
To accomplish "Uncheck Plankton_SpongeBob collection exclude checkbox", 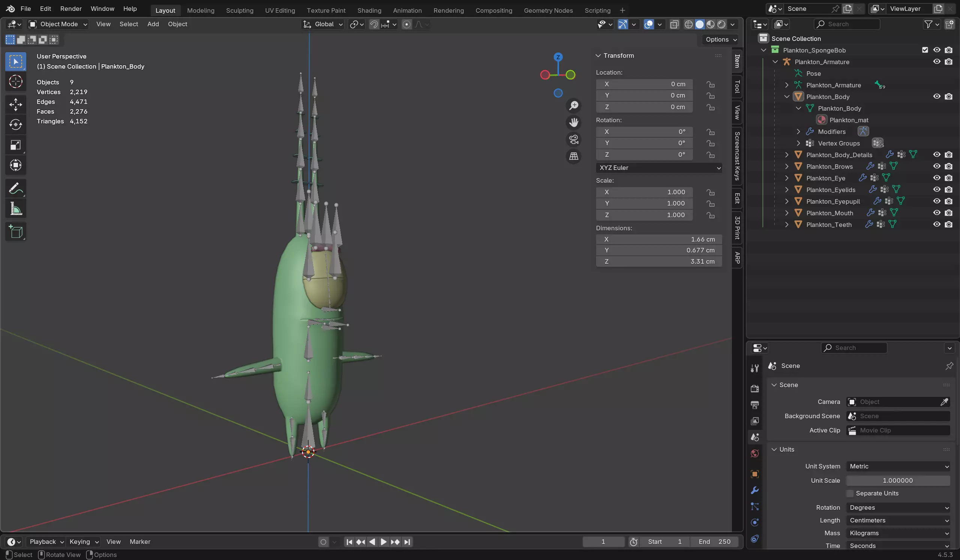I will pyautogui.click(x=925, y=50).
